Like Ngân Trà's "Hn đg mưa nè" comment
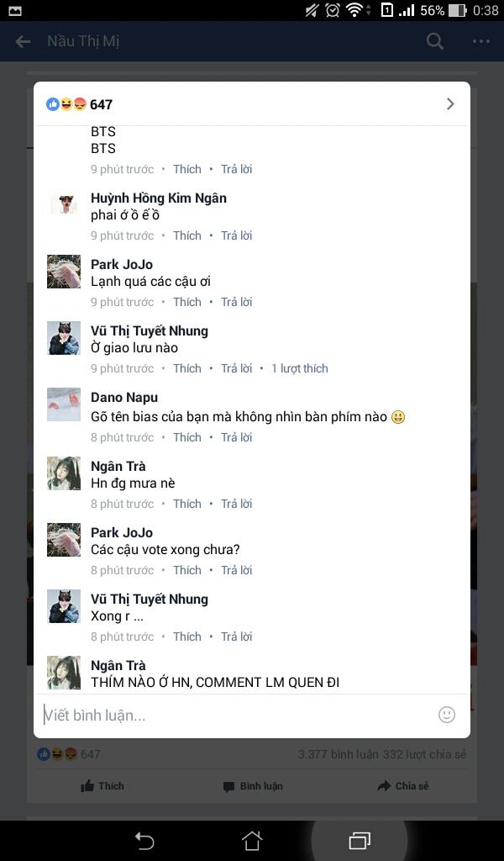 187,504
